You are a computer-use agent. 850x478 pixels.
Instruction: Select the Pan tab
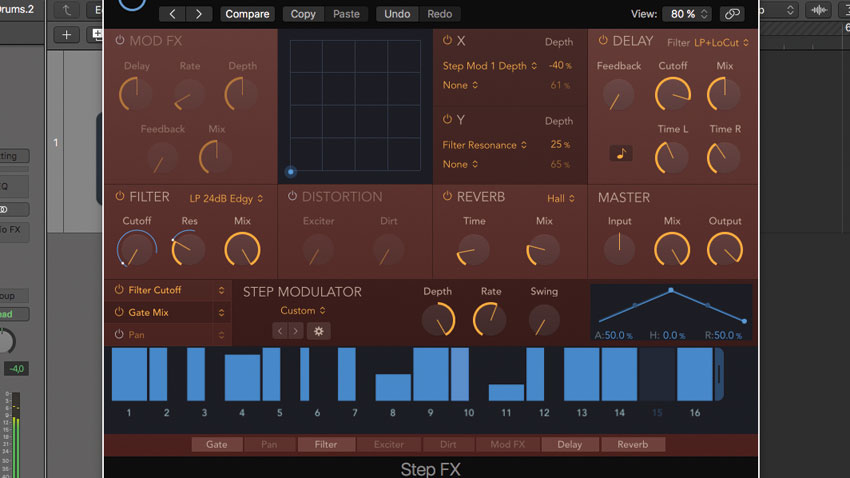(269, 444)
